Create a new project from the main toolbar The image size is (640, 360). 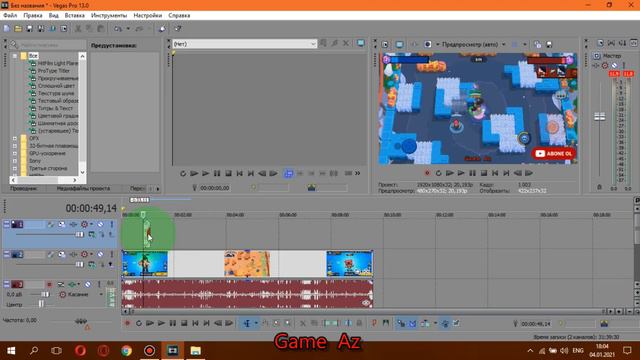click(7, 29)
